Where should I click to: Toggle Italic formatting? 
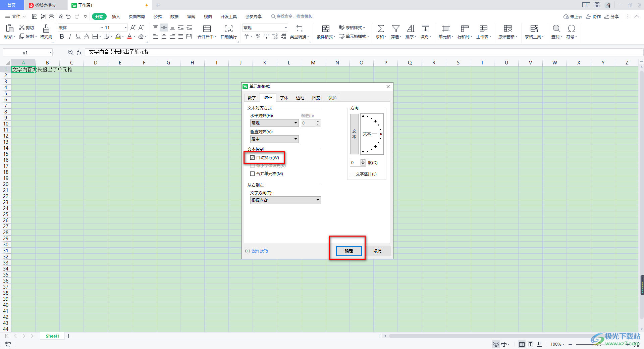pyautogui.click(x=70, y=36)
